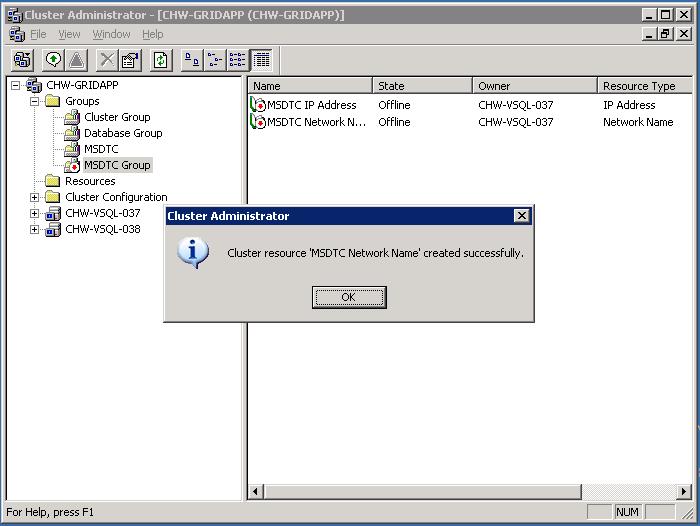This screenshot has height=526, width=700.
Task: Switch to Small Icons view
Action: (215, 60)
